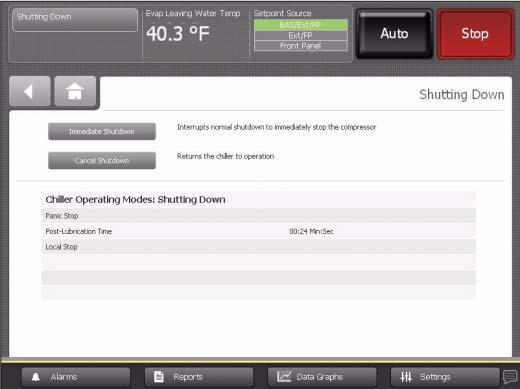Click the Cancel Shutdown button
Viewport: 520px width, 389px height.
102,161
